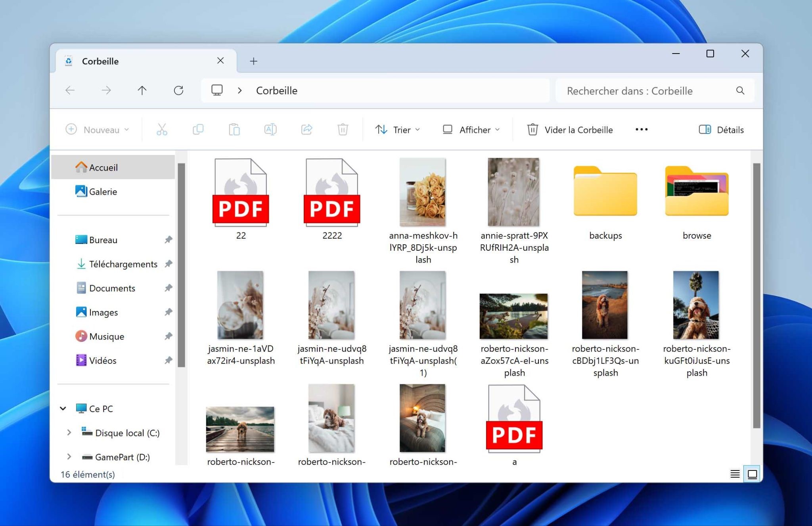
Task: Click breadcrumb chevron before Corbeille
Action: click(x=239, y=90)
